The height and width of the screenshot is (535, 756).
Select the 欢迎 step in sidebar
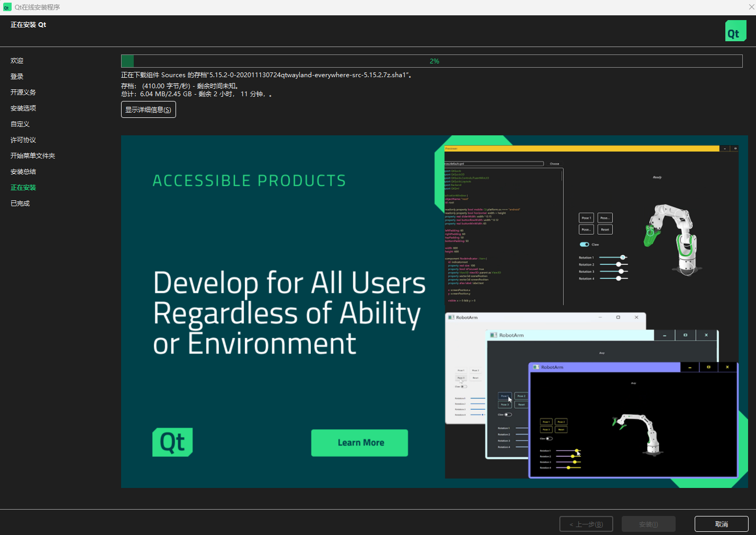17,61
